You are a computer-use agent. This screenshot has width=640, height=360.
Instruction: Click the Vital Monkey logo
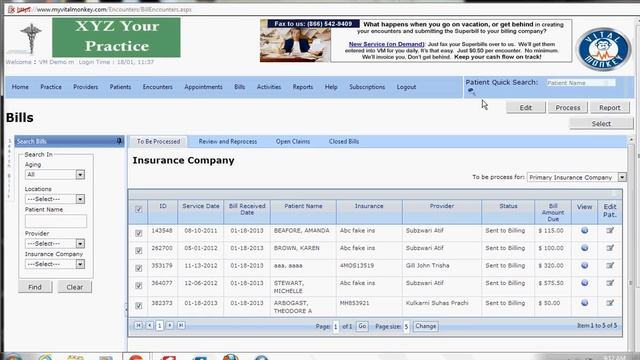pos(603,49)
